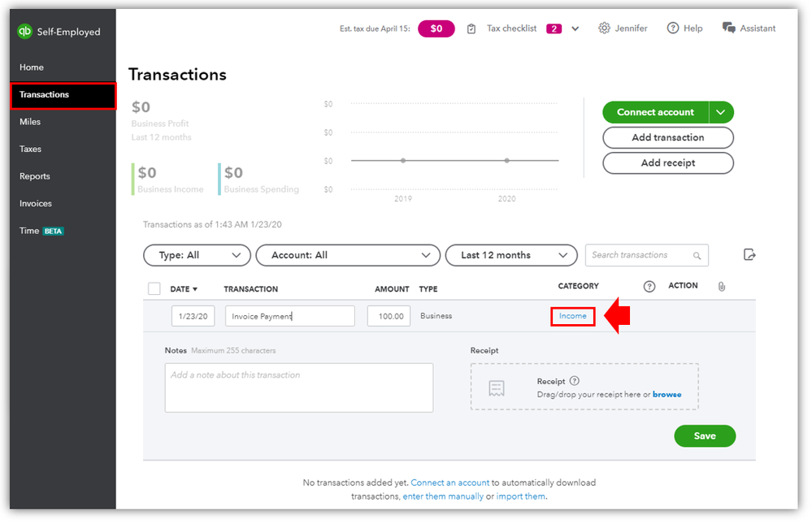Click the Add receipt button
Image resolution: width=812 pixels, height=524 pixels.
668,162
